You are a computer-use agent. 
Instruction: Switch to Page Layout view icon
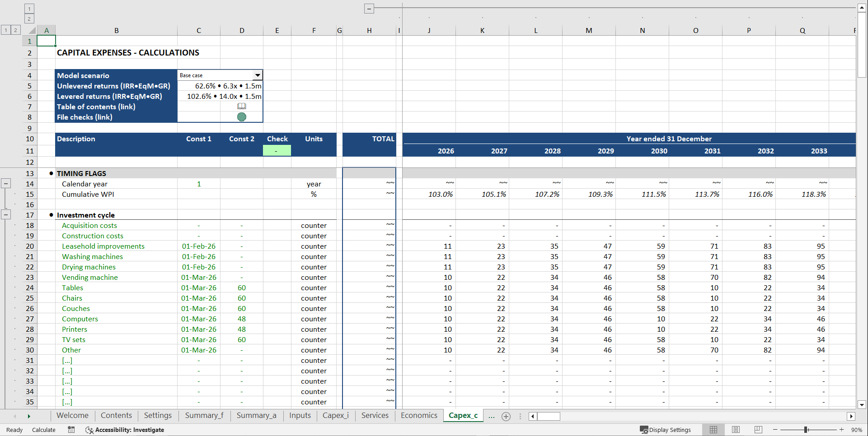click(x=736, y=430)
